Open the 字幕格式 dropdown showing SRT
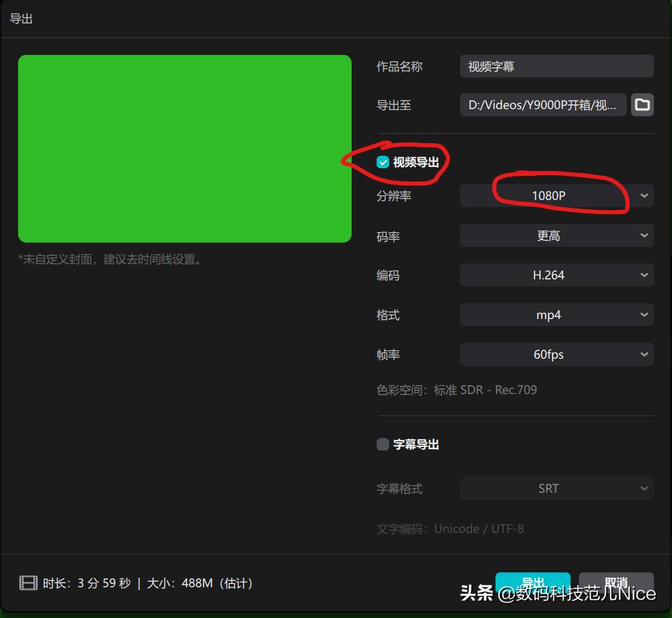This screenshot has width=672, height=618. [556, 488]
